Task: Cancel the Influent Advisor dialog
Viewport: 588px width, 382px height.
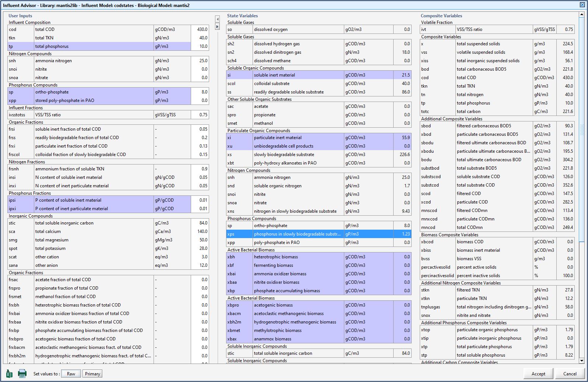Action: click(570, 374)
